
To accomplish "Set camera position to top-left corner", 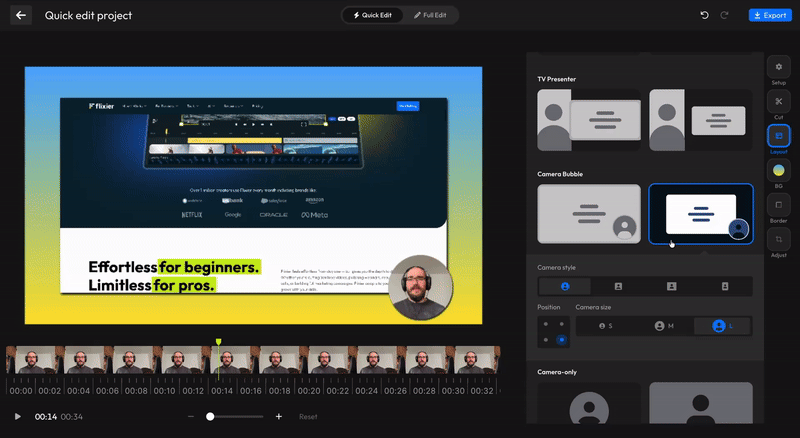I will click(x=545, y=324).
